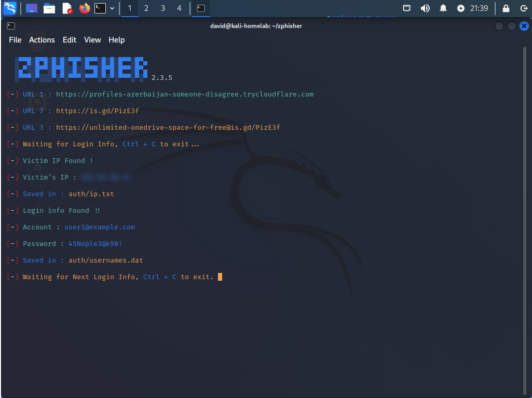
Task: Launch the Firefox browser
Action: [x=85, y=8]
